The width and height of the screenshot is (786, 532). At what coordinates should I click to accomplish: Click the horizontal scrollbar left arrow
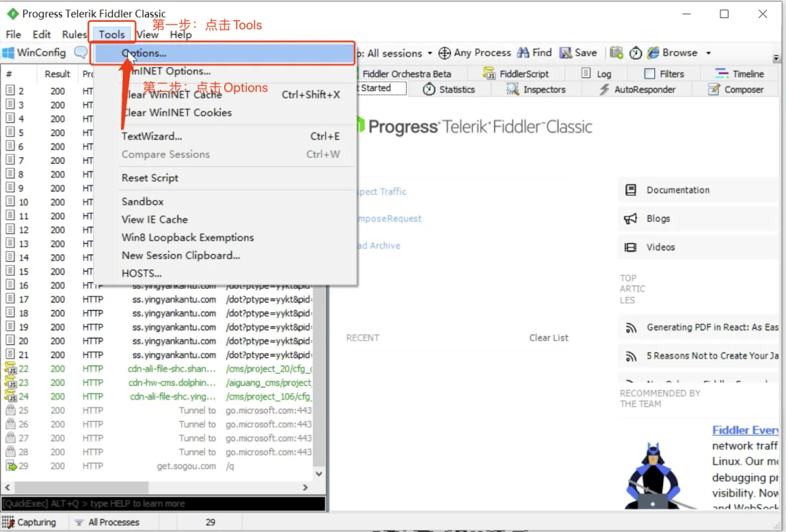coord(7,488)
